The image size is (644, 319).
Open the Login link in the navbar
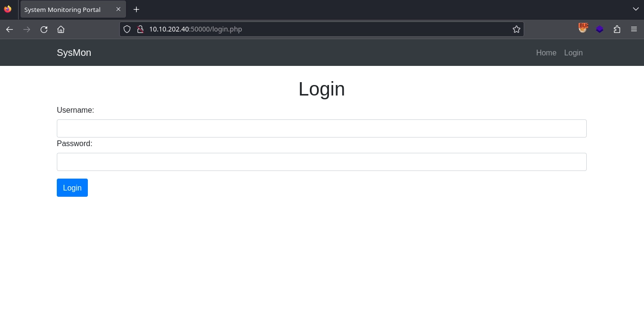point(573,53)
